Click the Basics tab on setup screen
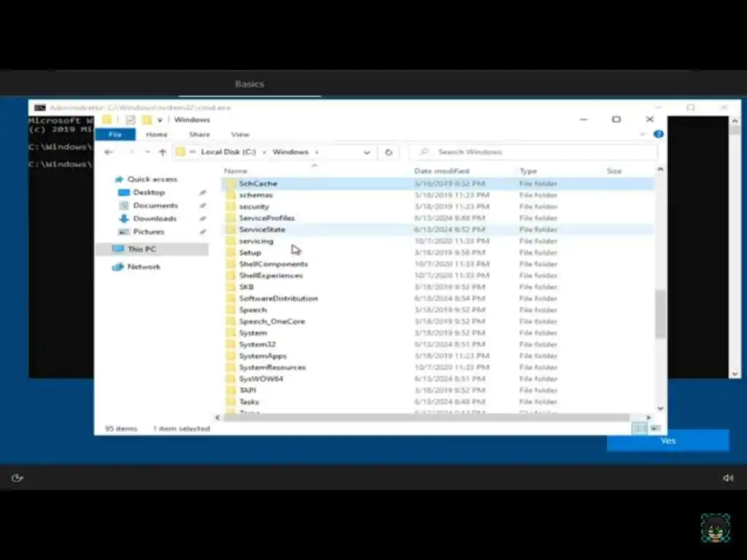Image resolution: width=747 pixels, height=560 pixels. (249, 84)
